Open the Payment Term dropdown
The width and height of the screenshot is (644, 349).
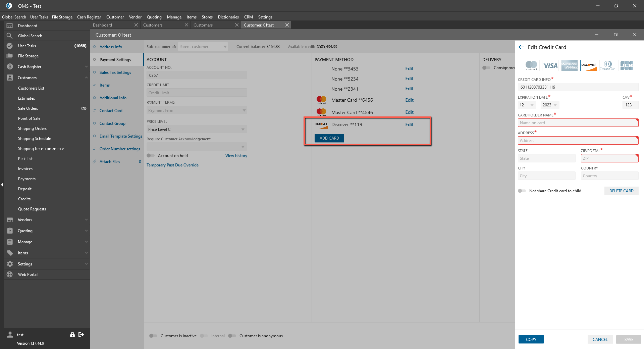pos(197,110)
